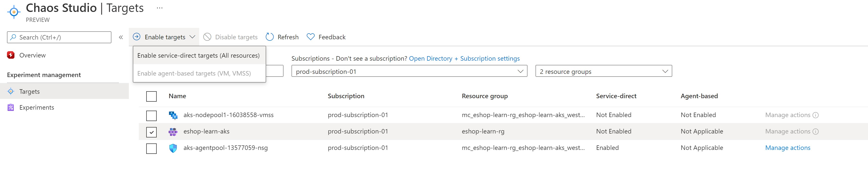
Task: Click Manage actions for eshop-learn-aks
Action: click(787, 131)
